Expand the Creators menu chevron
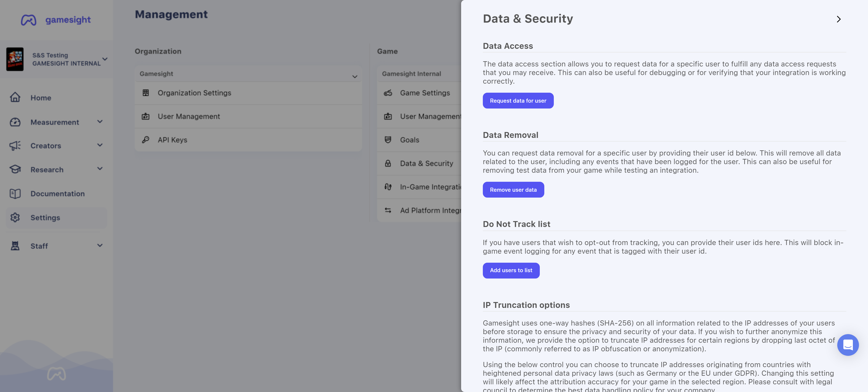 pos(100,145)
